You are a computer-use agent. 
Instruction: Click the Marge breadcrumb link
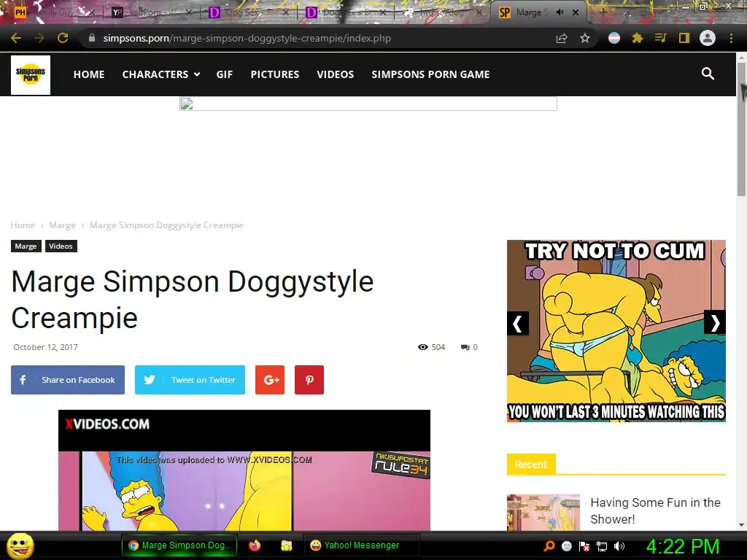point(63,225)
